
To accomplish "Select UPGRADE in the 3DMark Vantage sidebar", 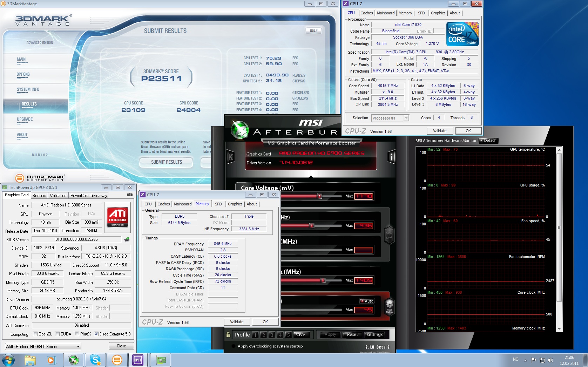I will [25, 119].
